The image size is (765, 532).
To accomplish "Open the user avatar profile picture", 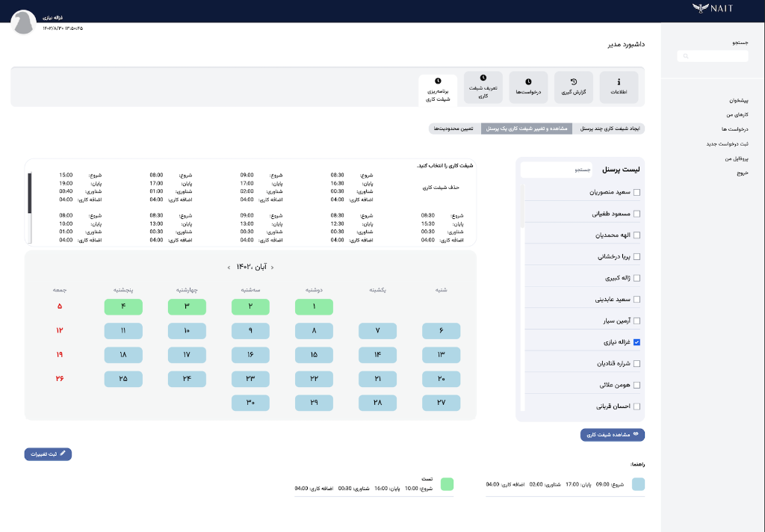I will click(x=23, y=22).
